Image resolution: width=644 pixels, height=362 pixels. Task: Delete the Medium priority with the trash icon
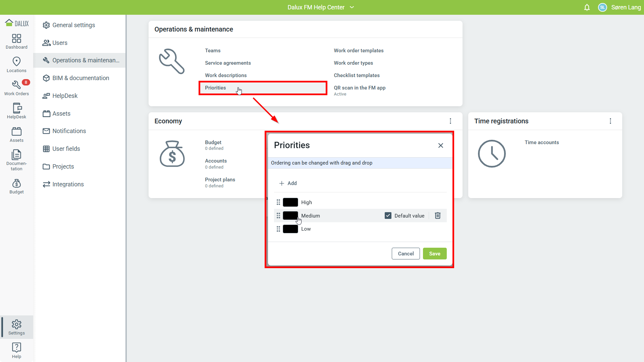[437, 216]
